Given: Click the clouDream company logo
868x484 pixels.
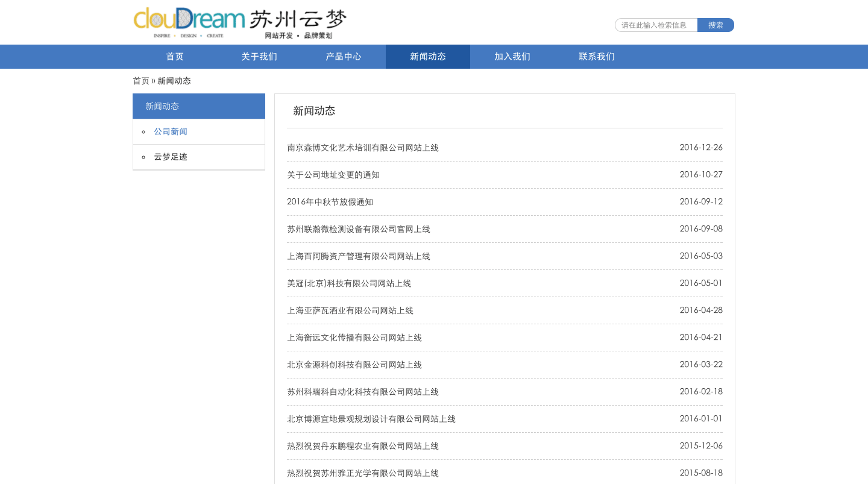Looking at the screenshot, I should (x=239, y=23).
